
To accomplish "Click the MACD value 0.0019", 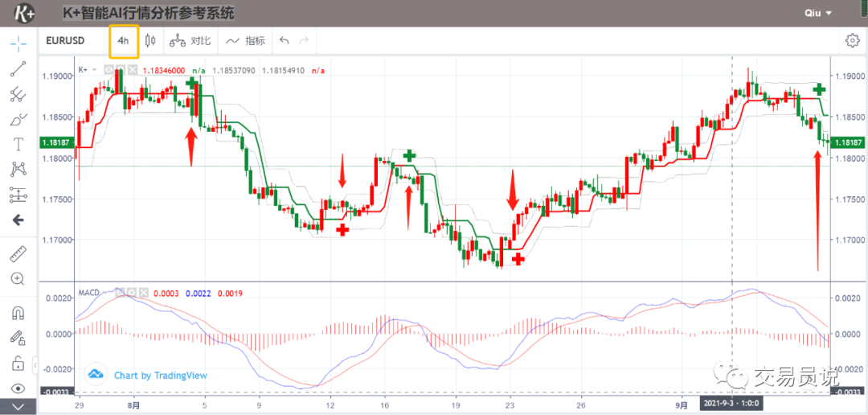I will pyautogui.click(x=230, y=293).
